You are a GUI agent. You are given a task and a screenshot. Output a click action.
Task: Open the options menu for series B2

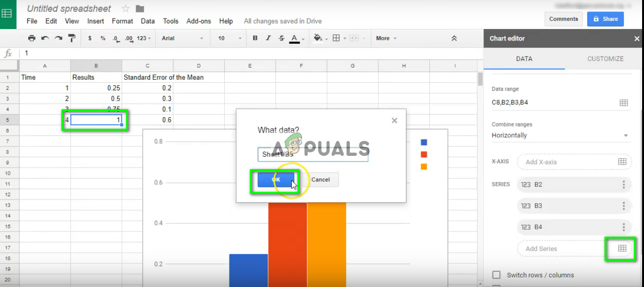[624, 184]
